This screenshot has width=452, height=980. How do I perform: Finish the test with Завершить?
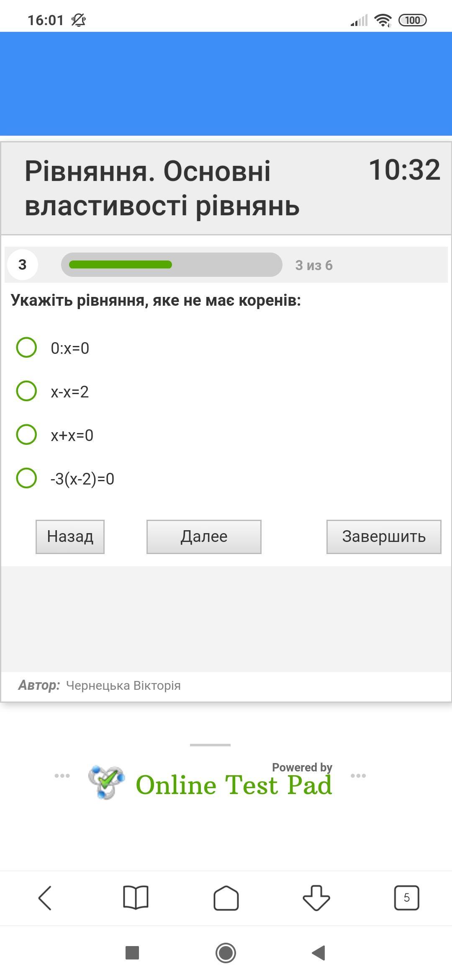click(384, 537)
